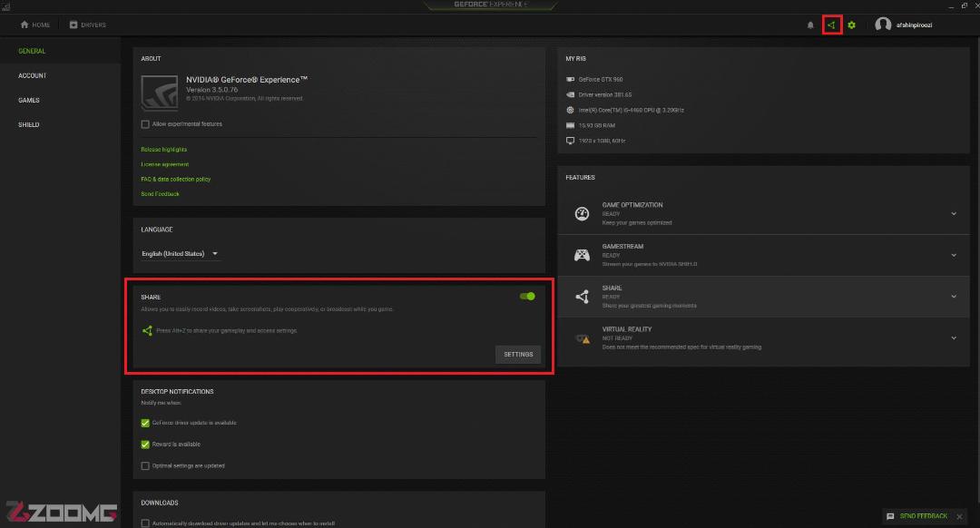Viewport: 980px width, 528px height.
Task: Uncheck the Reward is available notification
Action: point(145,445)
